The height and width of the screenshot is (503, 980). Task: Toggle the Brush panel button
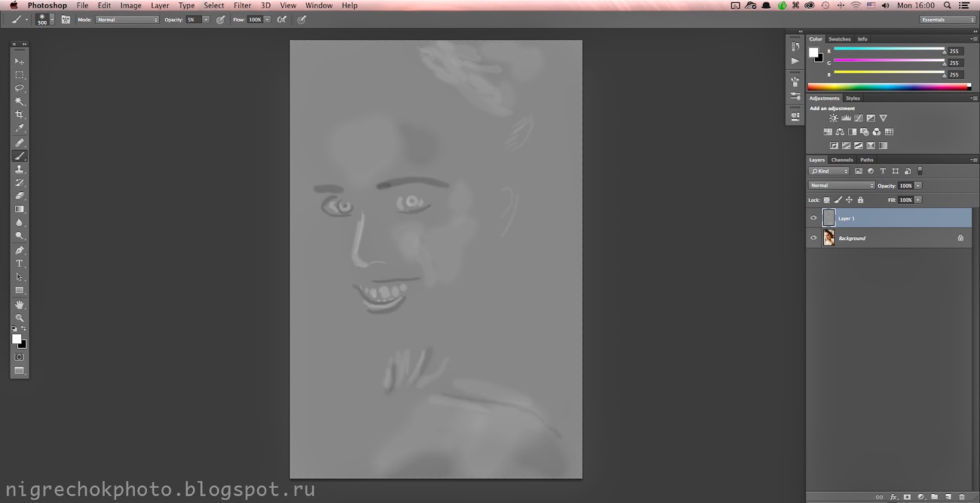[66, 20]
